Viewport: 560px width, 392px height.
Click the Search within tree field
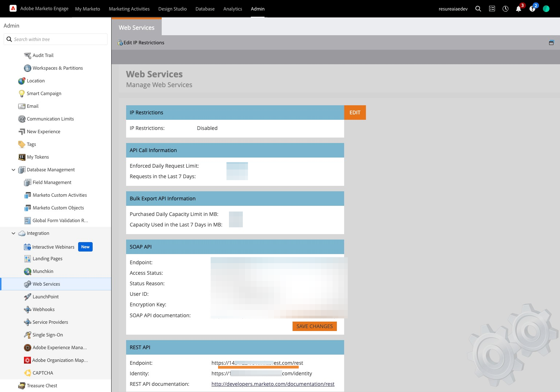56,39
